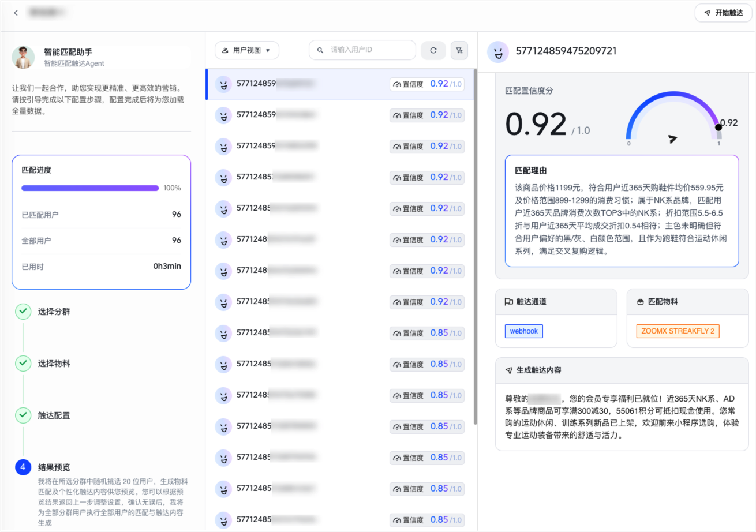This screenshot has width=756, height=532.
Task: Open the 用户视图 dropdown
Action: (x=247, y=50)
